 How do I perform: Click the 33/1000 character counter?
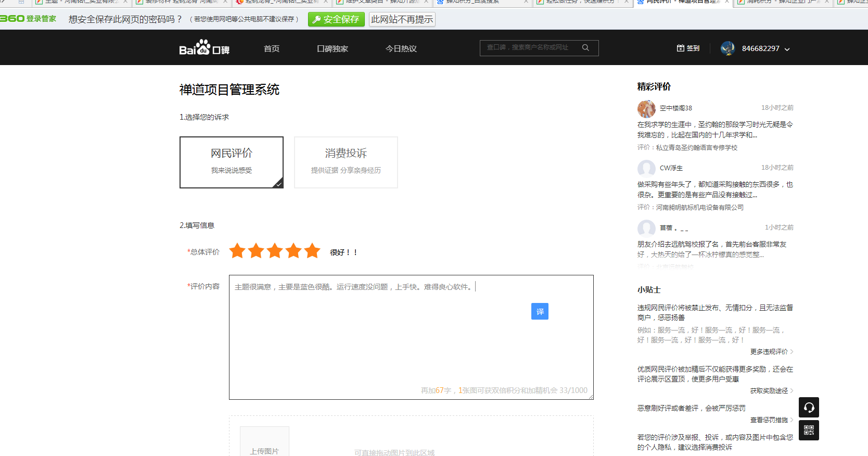[x=573, y=390]
